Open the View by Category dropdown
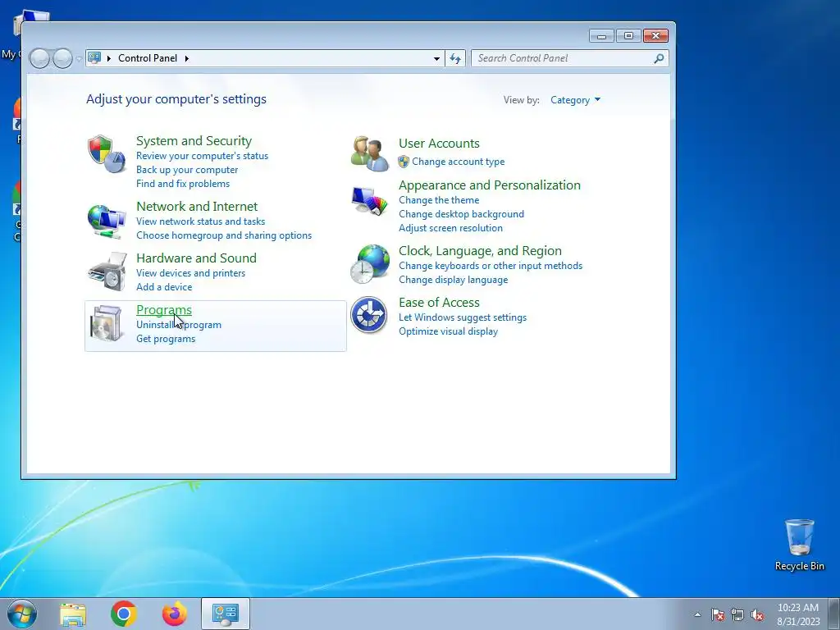Image resolution: width=840 pixels, height=630 pixels. tap(575, 100)
